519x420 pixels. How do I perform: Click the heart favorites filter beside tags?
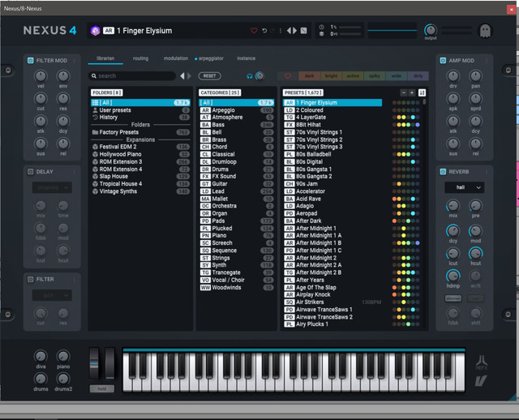pyautogui.click(x=288, y=76)
